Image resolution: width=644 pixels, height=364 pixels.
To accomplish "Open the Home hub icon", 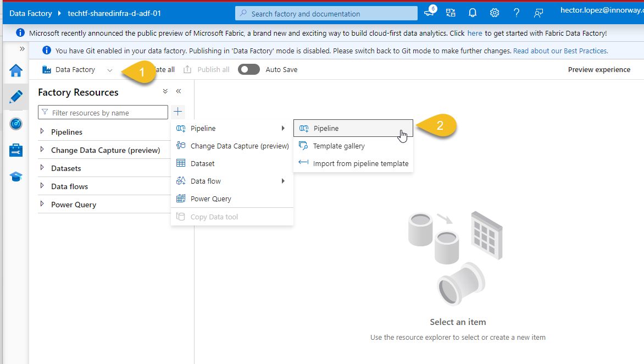I will (x=15, y=71).
